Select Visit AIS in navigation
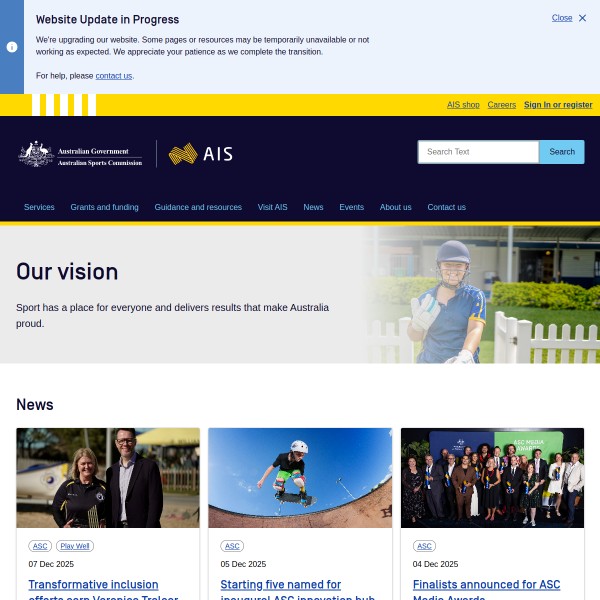600x600 pixels. tap(272, 207)
